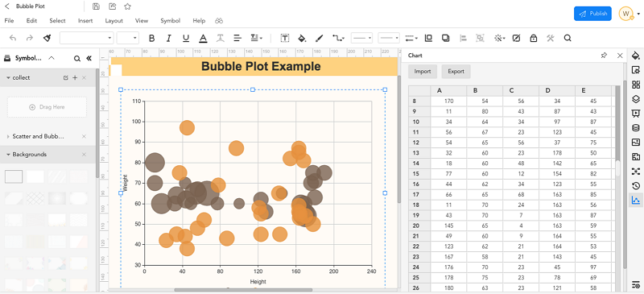This screenshot has width=644, height=294.
Task: Open the font color picker
Action: click(x=203, y=38)
